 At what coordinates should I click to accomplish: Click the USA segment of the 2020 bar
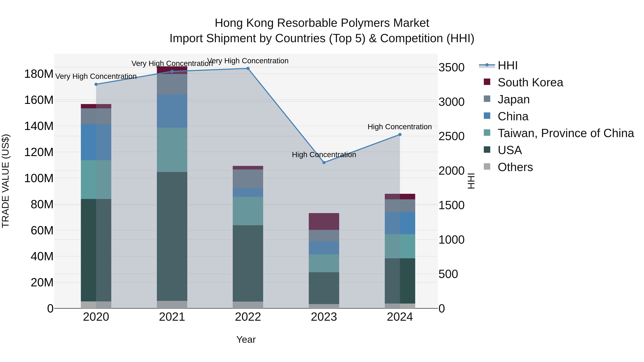click(x=96, y=250)
